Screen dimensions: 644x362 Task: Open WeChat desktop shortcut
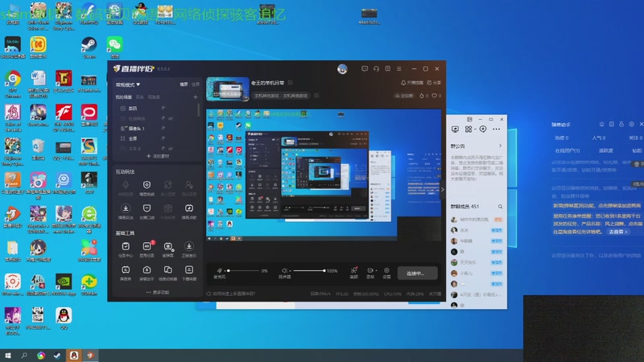pos(114,47)
